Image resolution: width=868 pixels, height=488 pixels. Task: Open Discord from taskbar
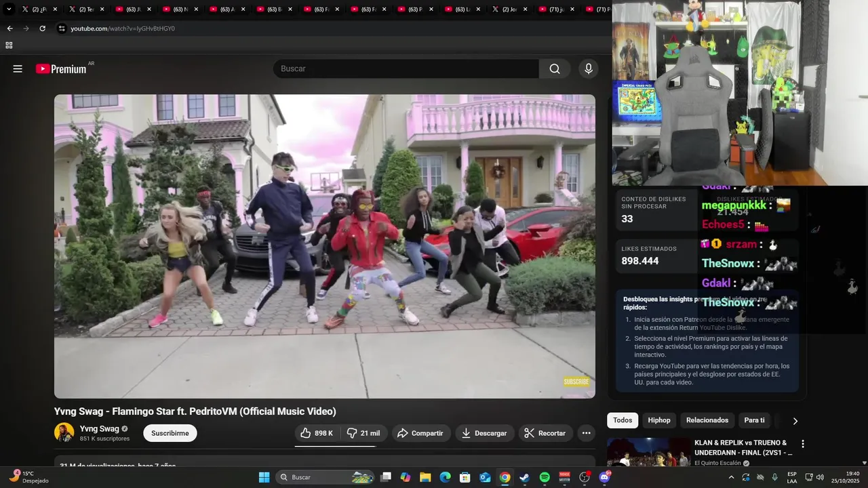click(x=604, y=477)
